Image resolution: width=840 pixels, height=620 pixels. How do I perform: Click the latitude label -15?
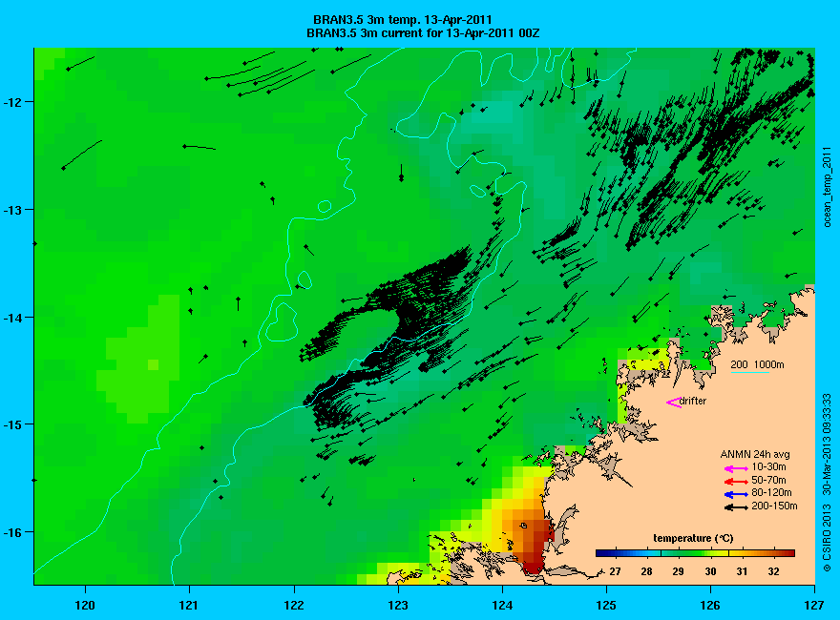click(x=10, y=424)
